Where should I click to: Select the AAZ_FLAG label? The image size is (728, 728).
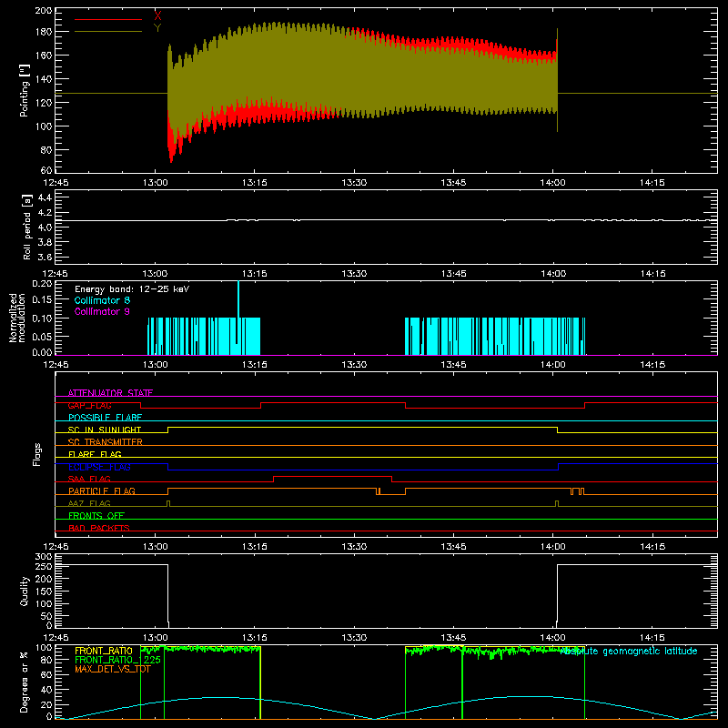[x=89, y=503]
